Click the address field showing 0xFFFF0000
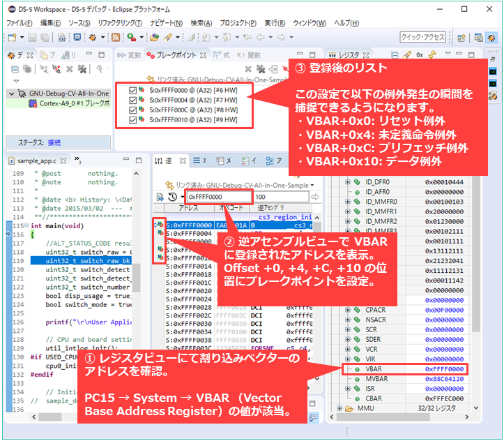The width and height of the screenshot is (504, 441). (x=219, y=197)
